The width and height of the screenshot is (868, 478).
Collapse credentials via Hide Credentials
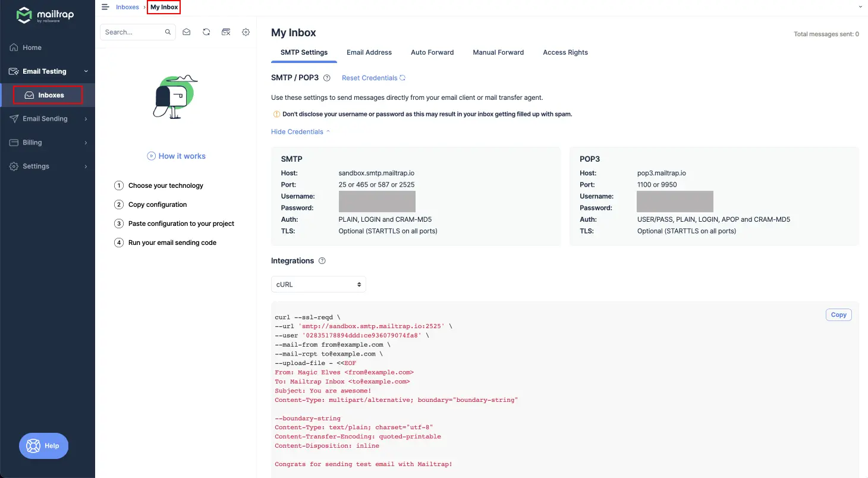click(300, 132)
